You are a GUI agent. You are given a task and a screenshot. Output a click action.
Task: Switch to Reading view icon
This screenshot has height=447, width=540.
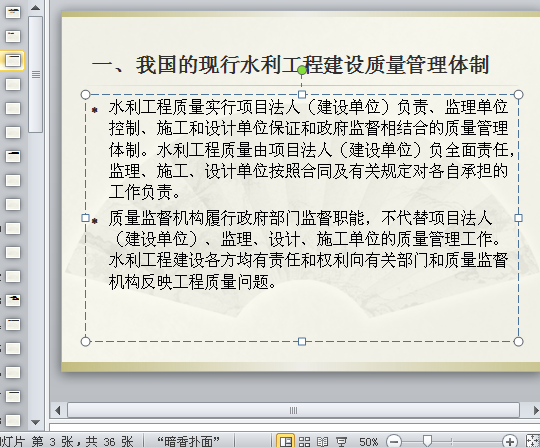[322, 441]
